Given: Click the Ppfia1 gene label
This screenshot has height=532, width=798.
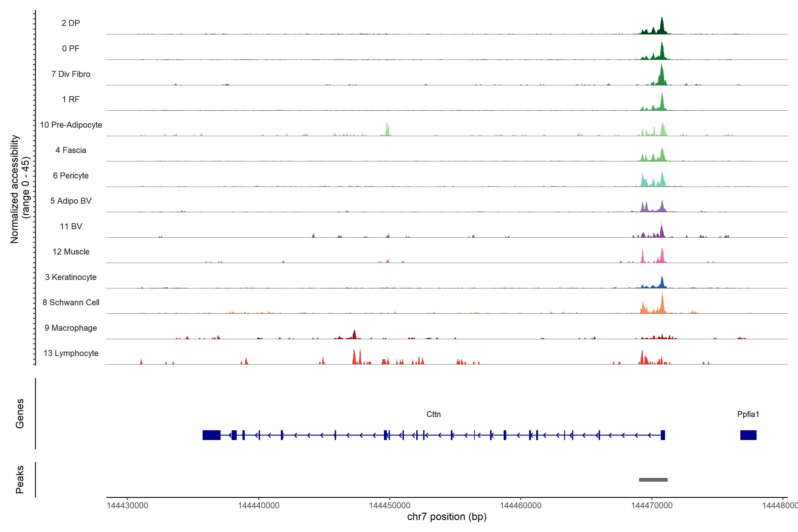Looking at the screenshot, I should [748, 414].
